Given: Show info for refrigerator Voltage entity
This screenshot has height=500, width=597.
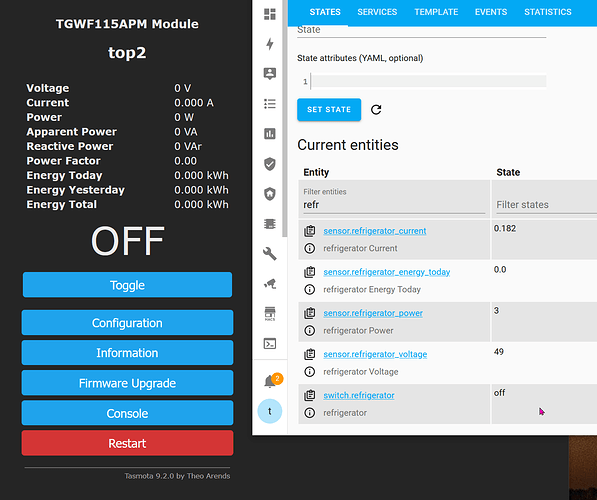Looking at the screenshot, I should coord(310,372).
